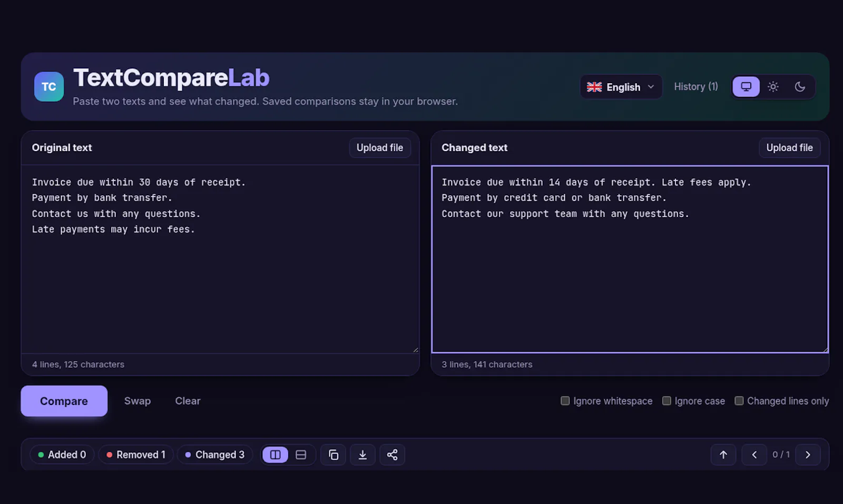Toggle the Changed 3 filter chip
843x504 pixels.
215,454
